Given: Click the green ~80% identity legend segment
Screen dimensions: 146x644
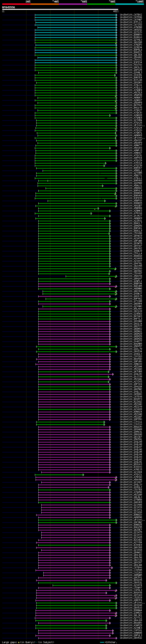Looking at the screenshot, I should click(101, 4).
